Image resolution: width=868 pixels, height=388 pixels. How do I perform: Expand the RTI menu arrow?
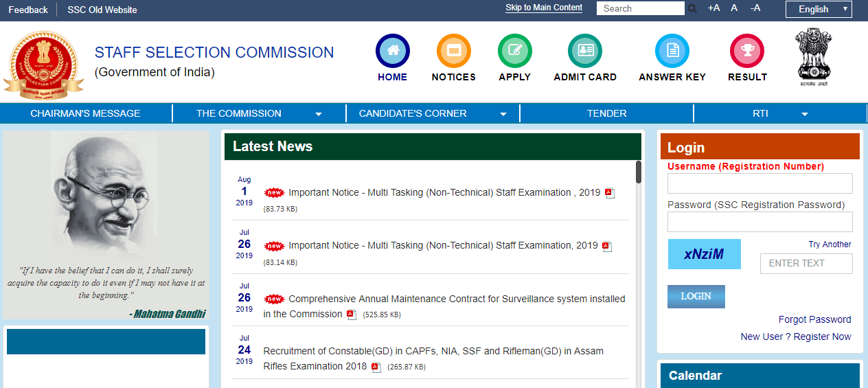coord(805,114)
